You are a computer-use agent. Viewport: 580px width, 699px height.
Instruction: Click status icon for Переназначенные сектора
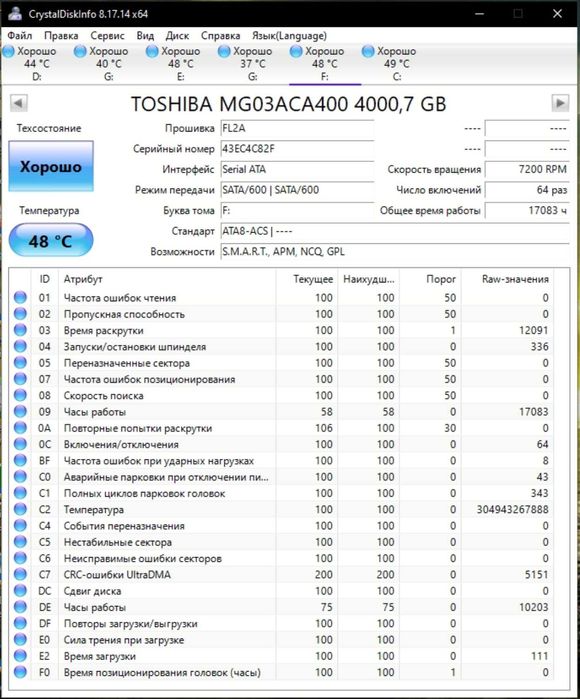point(20,363)
